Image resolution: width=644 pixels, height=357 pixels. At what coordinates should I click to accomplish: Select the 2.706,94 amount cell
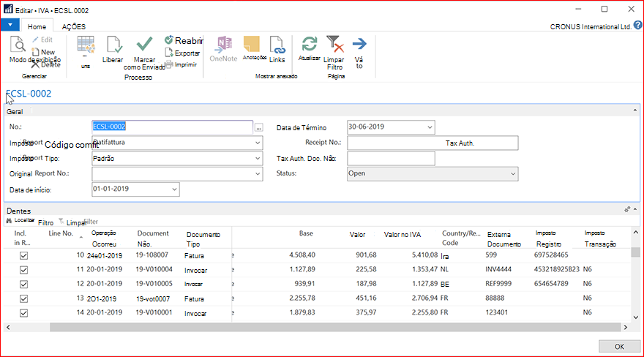pyautogui.click(x=424, y=298)
